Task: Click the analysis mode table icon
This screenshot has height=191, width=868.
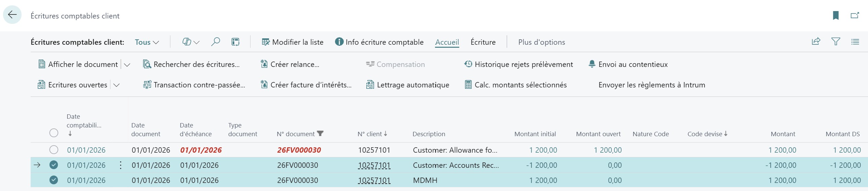Action: pos(236,42)
